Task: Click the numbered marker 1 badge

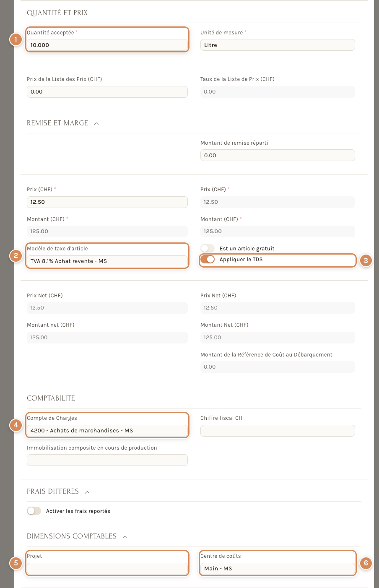Action: [16, 40]
